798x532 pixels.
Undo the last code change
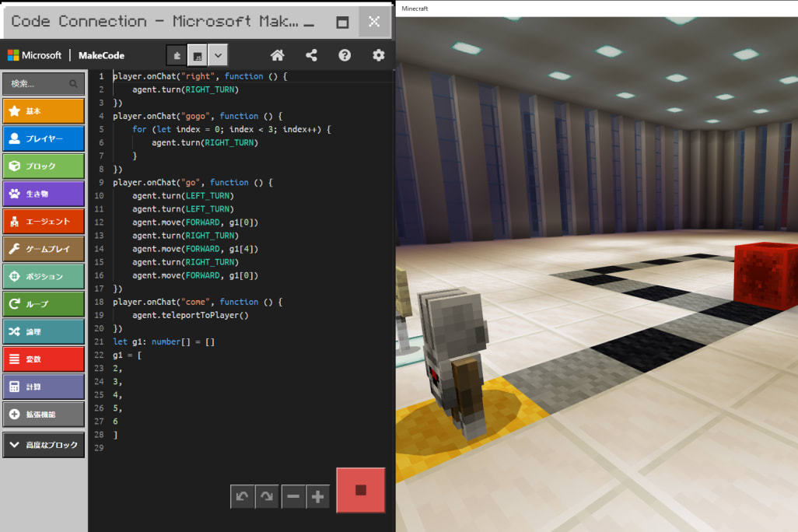pyautogui.click(x=243, y=496)
